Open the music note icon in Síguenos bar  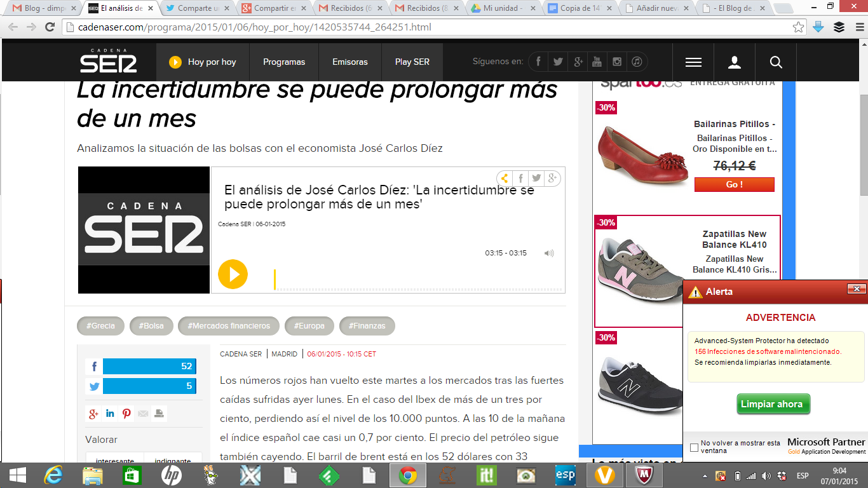tap(636, 62)
